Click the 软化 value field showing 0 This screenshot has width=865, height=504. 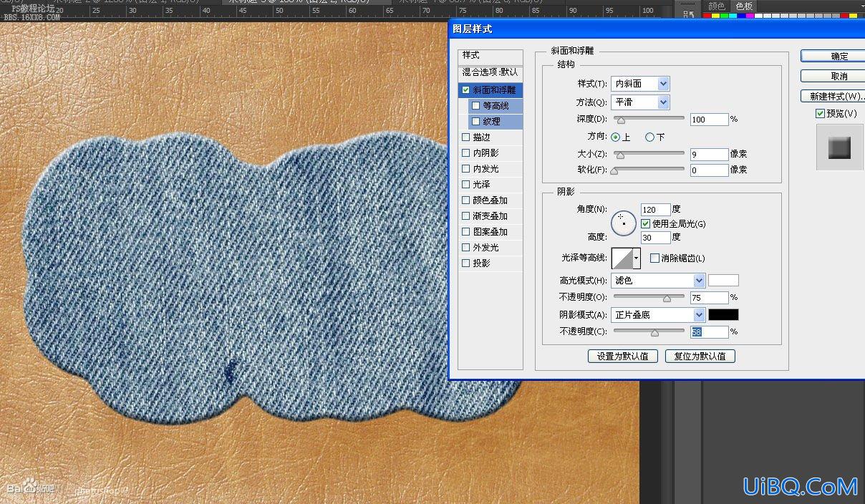pyautogui.click(x=709, y=170)
